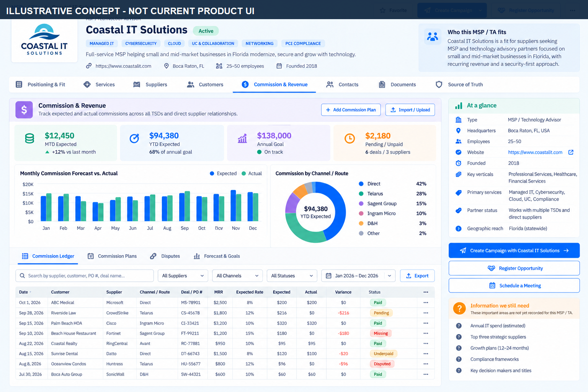Click question mark icon beside Compliance frameworks

coord(459,359)
